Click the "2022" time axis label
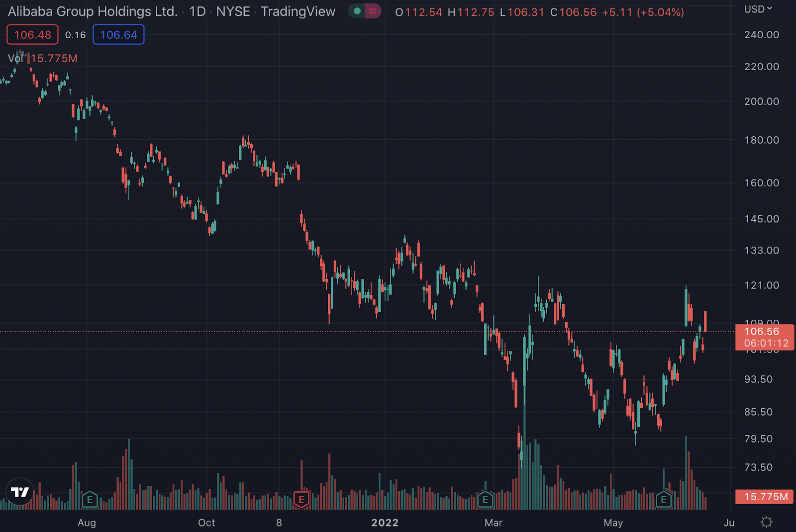Screen dimensions: 796x532 pos(385,523)
